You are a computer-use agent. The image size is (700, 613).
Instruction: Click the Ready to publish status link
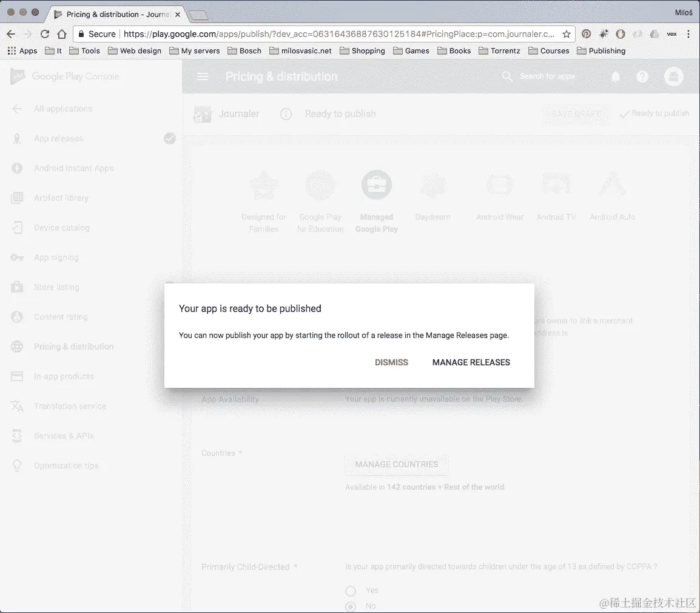pyautogui.click(x=655, y=113)
